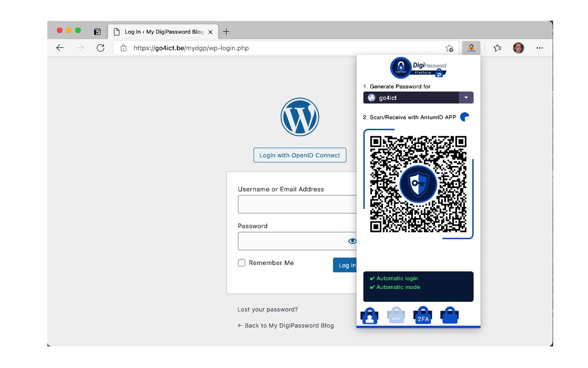Open the faded password padlock icon
Screen dimensions: 588x368
396,316
